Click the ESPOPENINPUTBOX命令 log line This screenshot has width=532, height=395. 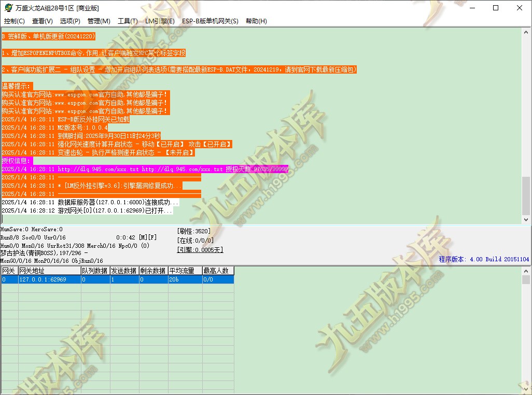click(x=94, y=53)
